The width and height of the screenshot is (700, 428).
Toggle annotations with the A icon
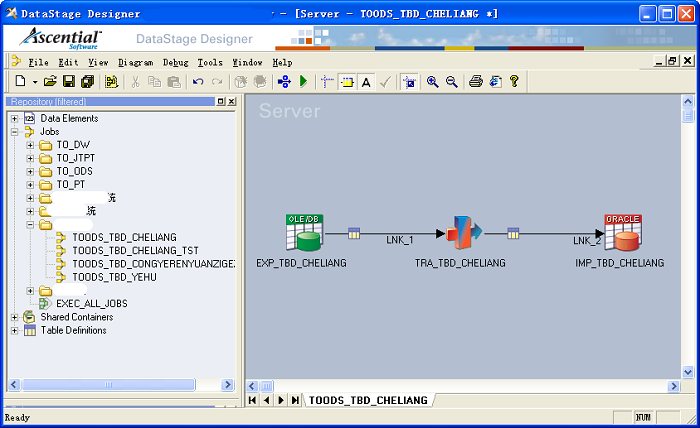(x=366, y=82)
